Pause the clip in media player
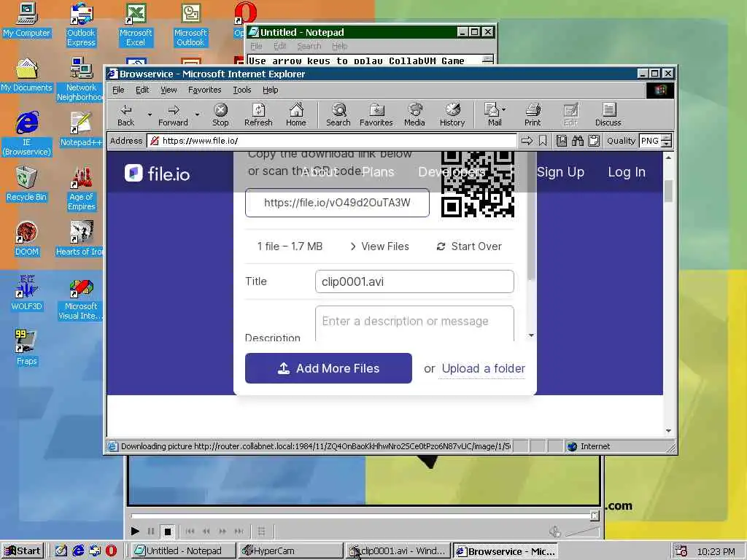The height and width of the screenshot is (560, 747). click(x=151, y=531)
